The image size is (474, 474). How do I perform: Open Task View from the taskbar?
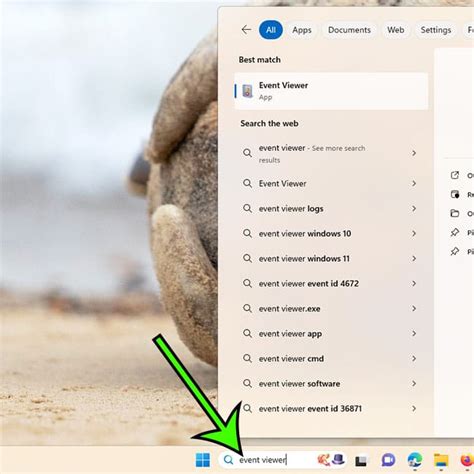click(361, 461)
